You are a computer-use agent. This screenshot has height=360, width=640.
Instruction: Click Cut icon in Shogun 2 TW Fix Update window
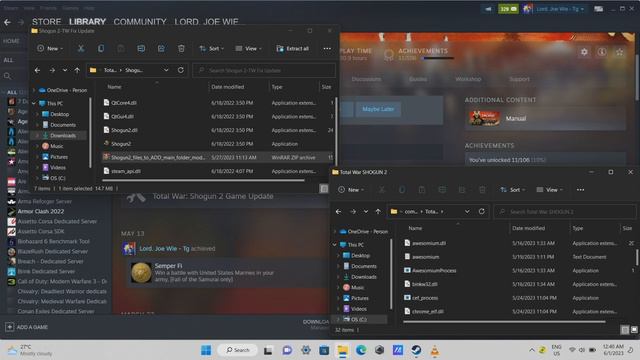(x=81, y=49)
